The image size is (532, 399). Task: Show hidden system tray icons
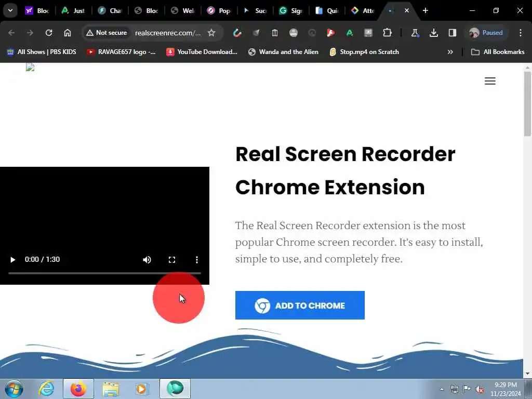[x=442, y=389]
